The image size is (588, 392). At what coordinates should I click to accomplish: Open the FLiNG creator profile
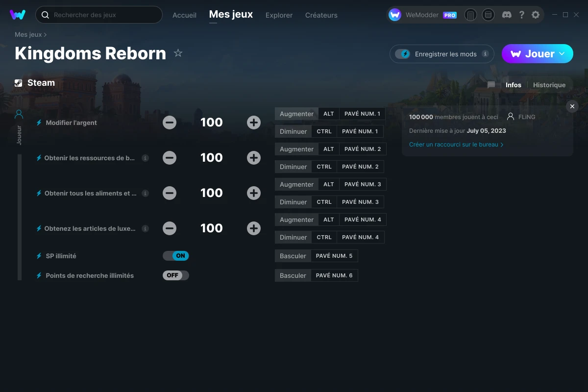(521, 117)
